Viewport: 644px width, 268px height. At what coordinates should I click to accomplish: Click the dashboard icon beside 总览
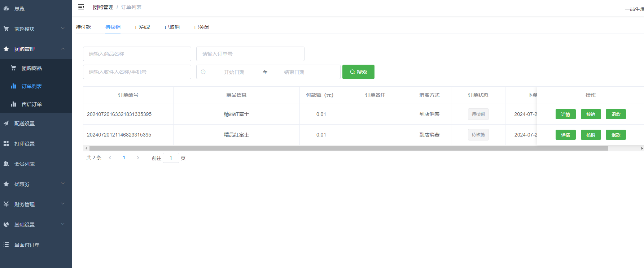click(x=6, y=8)
